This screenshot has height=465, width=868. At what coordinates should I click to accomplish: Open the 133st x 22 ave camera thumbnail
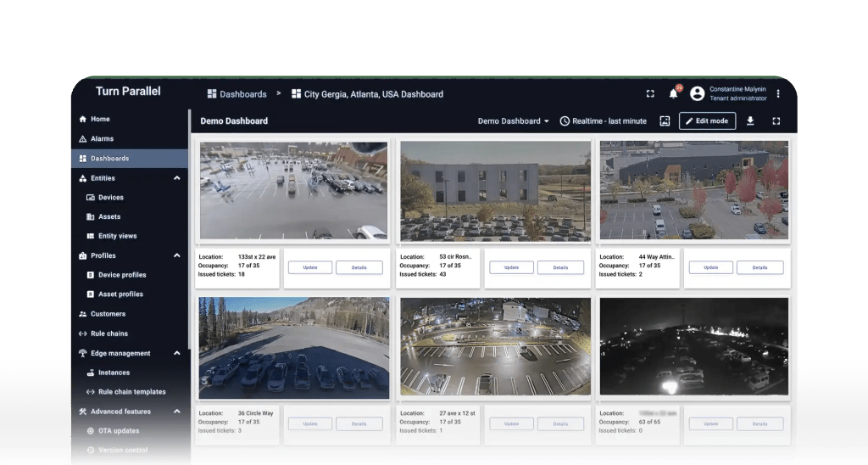click(293, 191)
